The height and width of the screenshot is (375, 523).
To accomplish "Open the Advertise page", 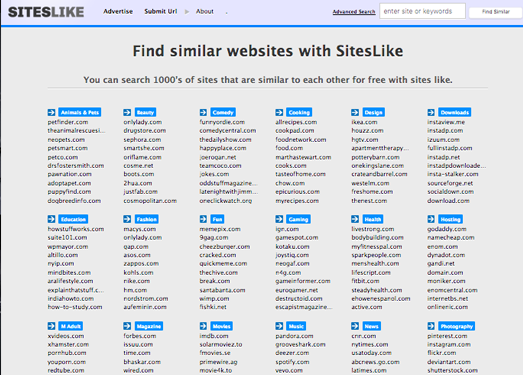I will (118, 11).
